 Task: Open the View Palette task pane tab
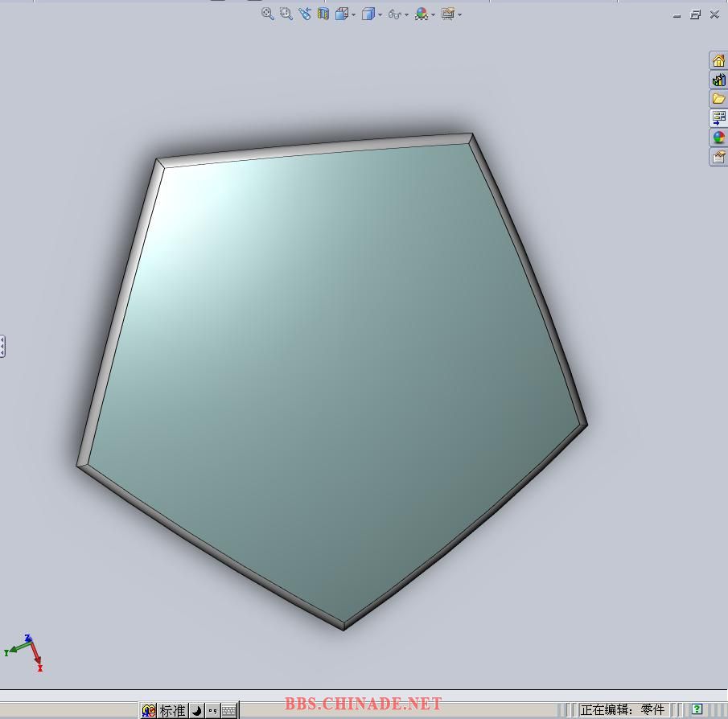(718, 118)
